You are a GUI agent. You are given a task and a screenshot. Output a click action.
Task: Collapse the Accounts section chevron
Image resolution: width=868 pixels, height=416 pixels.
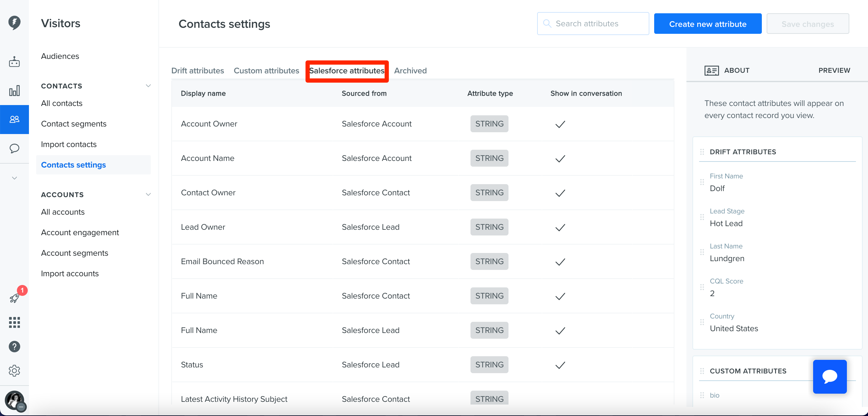(148, 194)
